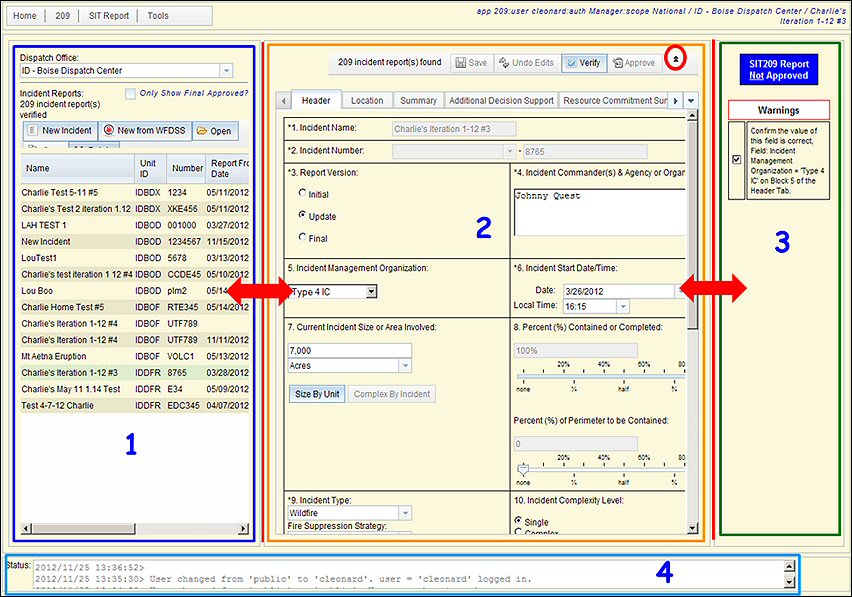Screen dimensions: 852x597
Task: Click the Approve button
Action: 634,63
